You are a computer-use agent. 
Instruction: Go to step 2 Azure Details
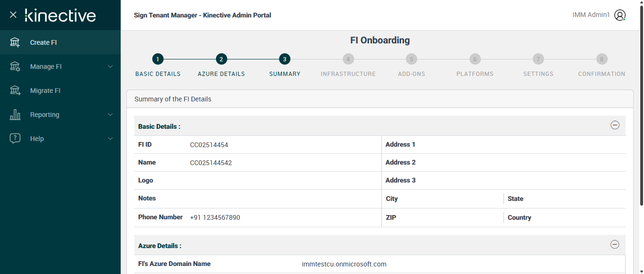click(x=221, y=59)
